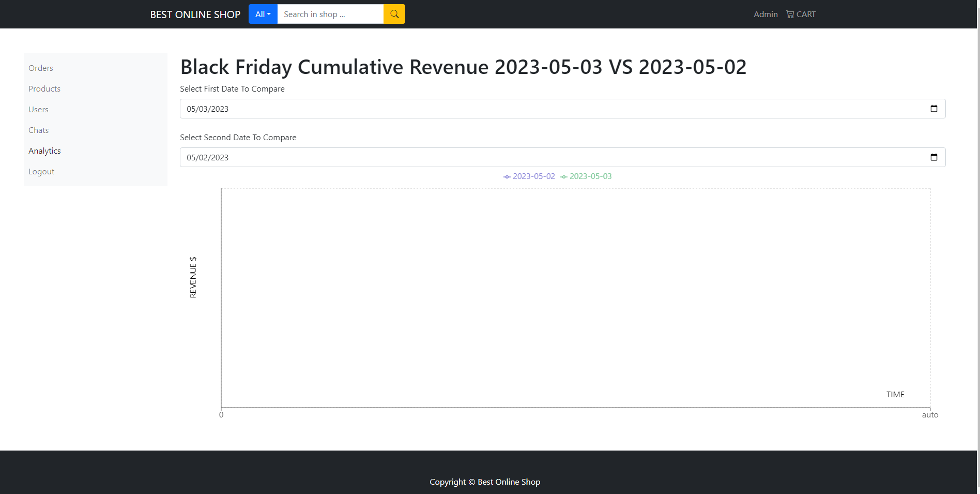Click inside the shop search input field
The width and height of the screenshot is (980, 494).
click(x=331, y=14)
